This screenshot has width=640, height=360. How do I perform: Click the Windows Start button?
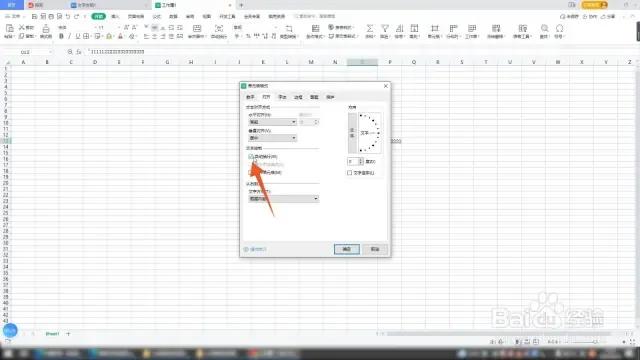(8, 353)
